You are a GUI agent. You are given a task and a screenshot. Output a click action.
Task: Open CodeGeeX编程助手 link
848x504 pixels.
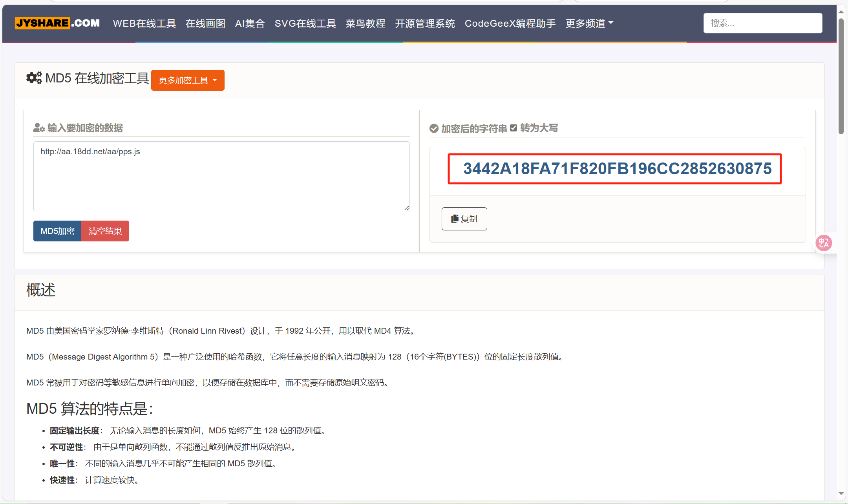510,24
